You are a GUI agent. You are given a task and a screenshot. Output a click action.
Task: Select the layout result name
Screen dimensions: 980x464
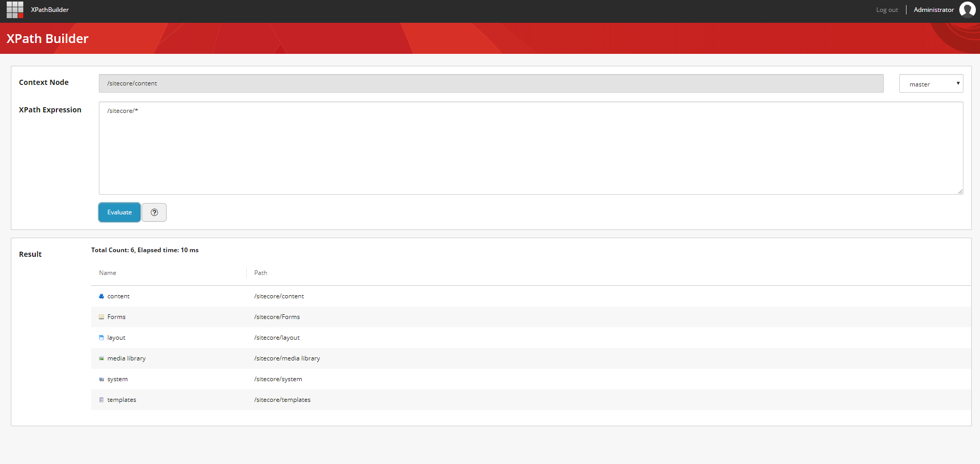pyautogui.click(x=116, y=338)
